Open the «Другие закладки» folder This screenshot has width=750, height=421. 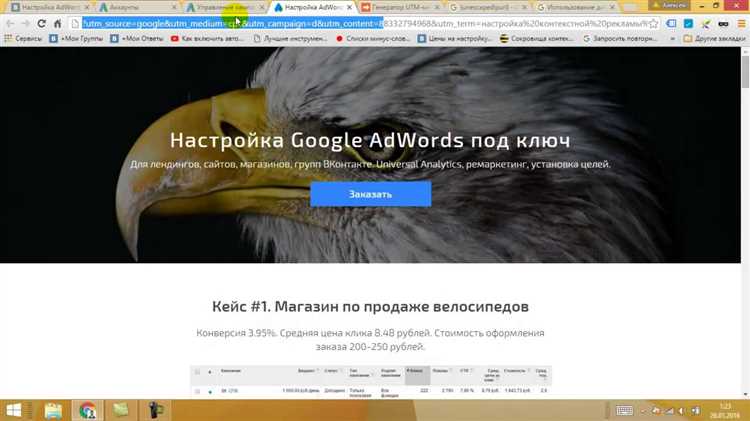(x=715, y=39)
